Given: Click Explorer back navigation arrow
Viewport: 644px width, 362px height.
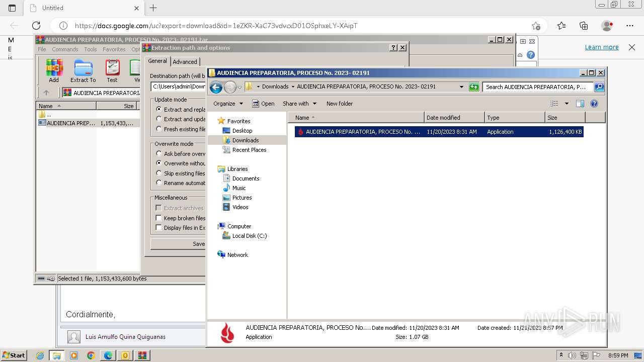Looking at the screenshot, I should tap(216, 87).
